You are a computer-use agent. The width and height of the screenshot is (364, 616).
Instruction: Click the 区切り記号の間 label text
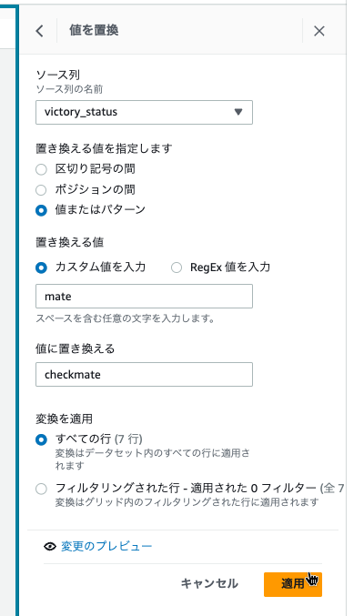coord(96,169)
